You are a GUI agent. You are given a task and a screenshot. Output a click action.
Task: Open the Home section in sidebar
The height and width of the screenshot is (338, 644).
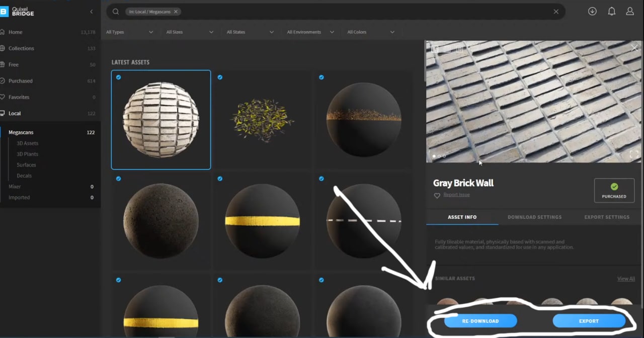point(48,32)
